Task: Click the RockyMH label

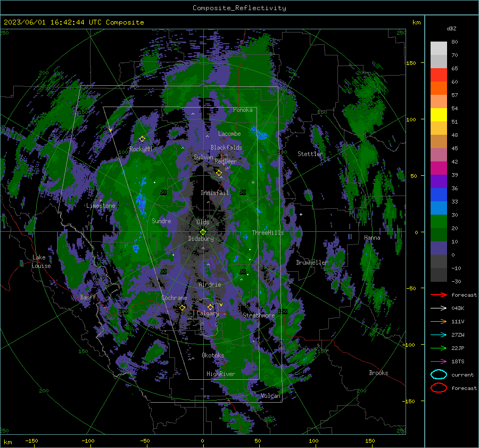Action: [x=141, y=149]
